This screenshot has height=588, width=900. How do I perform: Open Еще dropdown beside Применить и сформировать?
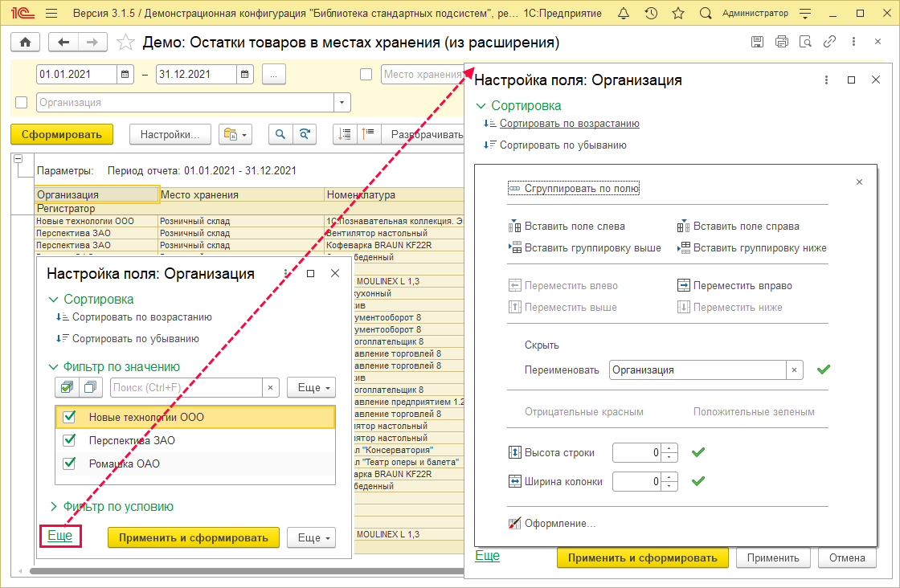pos(311,538)
